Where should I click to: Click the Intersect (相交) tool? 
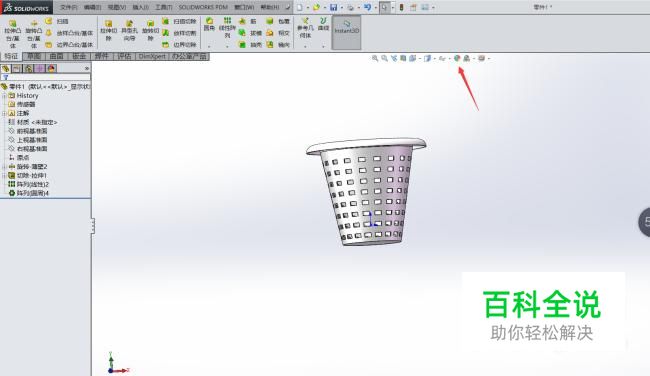[x=278, y=33]
